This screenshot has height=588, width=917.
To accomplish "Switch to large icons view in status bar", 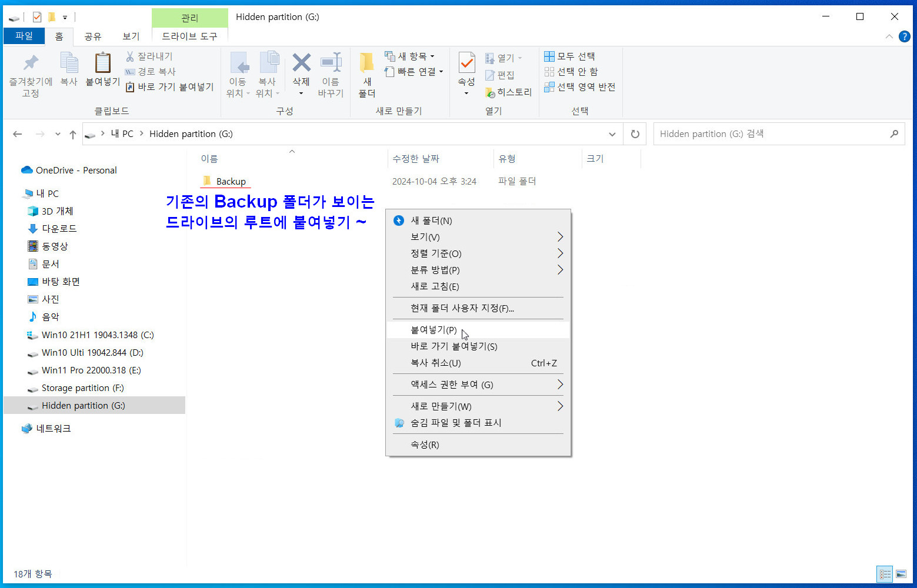I will [x=901, y=574].
